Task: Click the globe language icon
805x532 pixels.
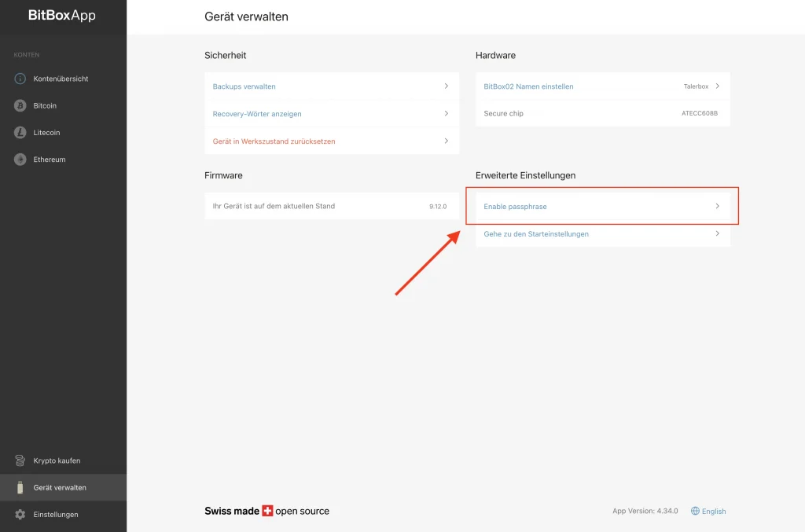Action: pyautogui.click(x=695, y=511)
